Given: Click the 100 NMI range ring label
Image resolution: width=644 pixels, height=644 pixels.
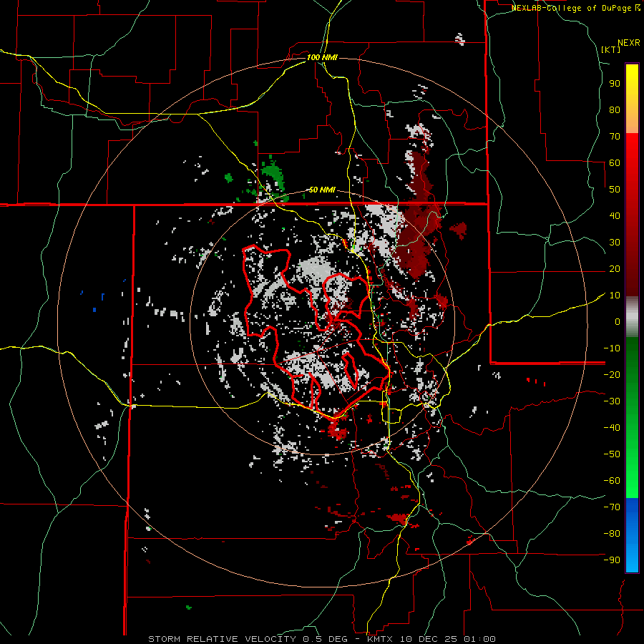Looking at the screenshot, I should pyautogui.click(x=322, y=57).
